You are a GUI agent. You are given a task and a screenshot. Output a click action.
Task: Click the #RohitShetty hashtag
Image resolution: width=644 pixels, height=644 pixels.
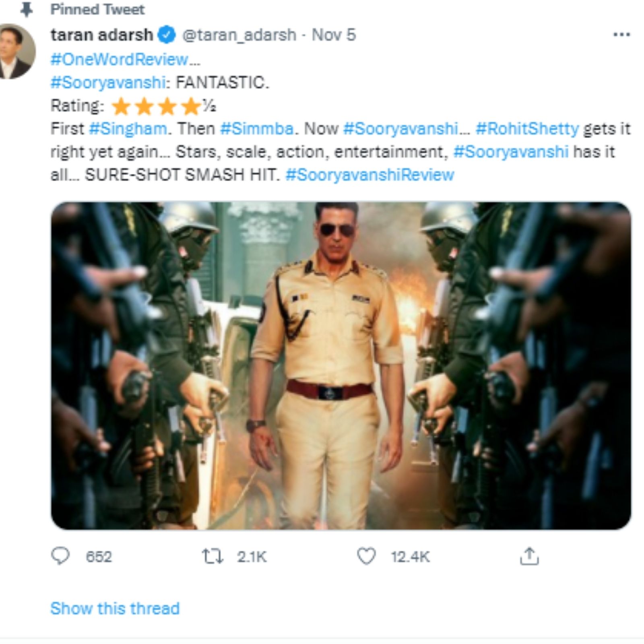click(x=527, y=129)
